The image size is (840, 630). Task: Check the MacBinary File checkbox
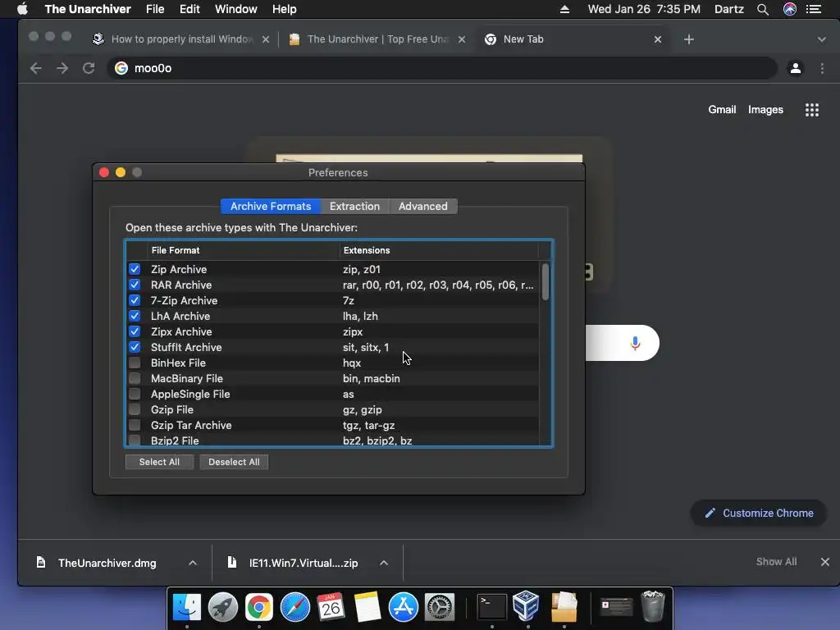(135, 378)
